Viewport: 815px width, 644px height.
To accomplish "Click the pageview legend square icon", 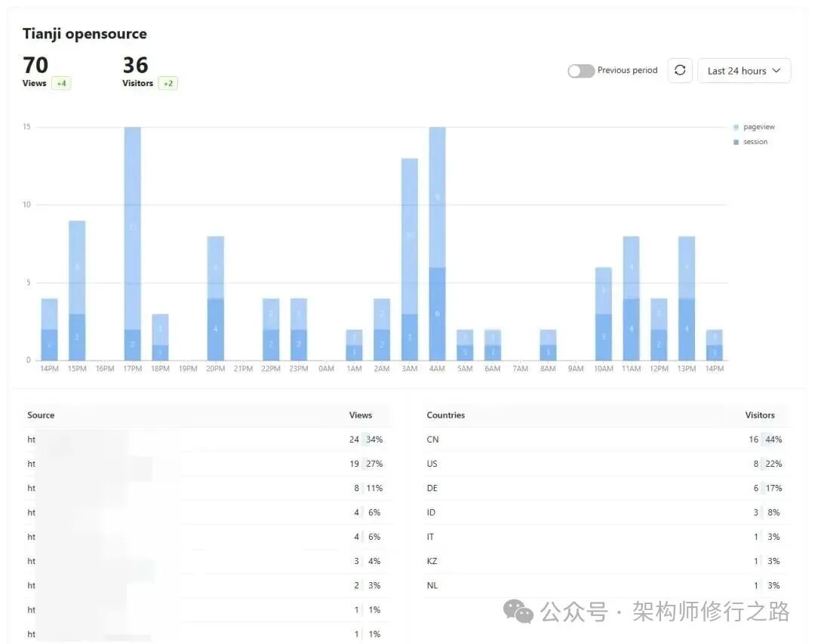I will tap(736, 127).
